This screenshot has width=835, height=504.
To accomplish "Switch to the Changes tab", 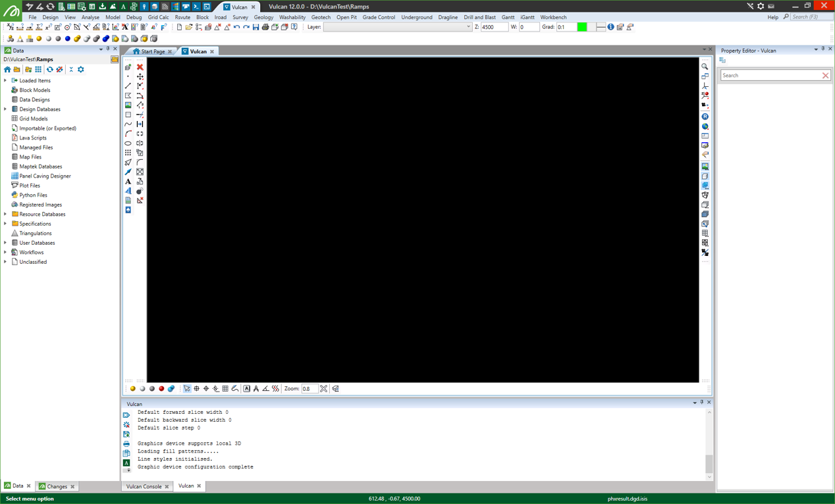I will [57, 487].
